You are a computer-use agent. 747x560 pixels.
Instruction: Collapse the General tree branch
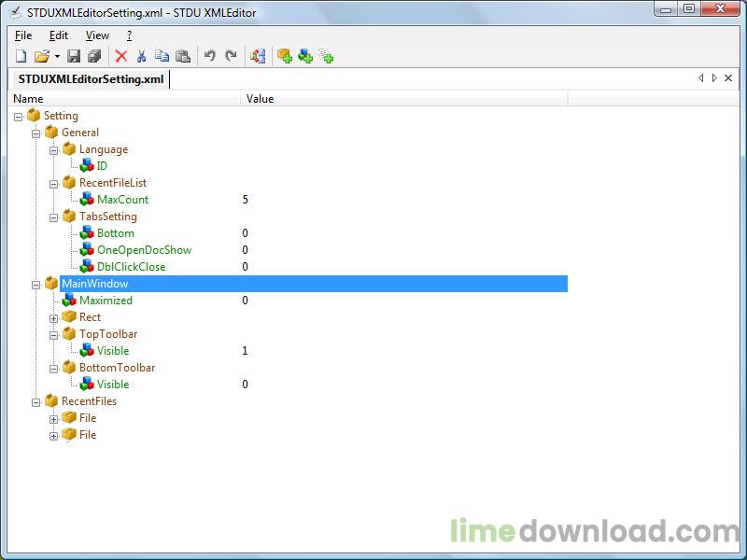point(35,133)
